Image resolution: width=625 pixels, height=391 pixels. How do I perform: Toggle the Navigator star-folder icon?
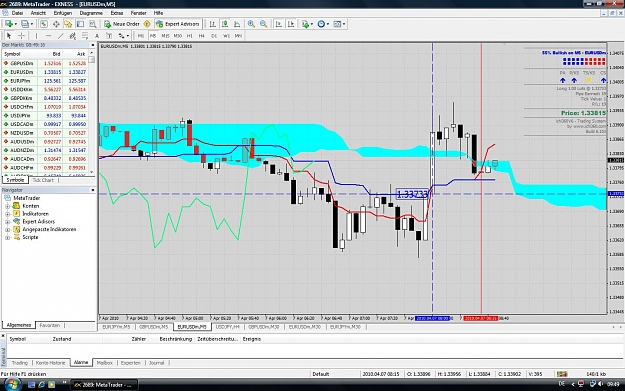tap(68, 24)
